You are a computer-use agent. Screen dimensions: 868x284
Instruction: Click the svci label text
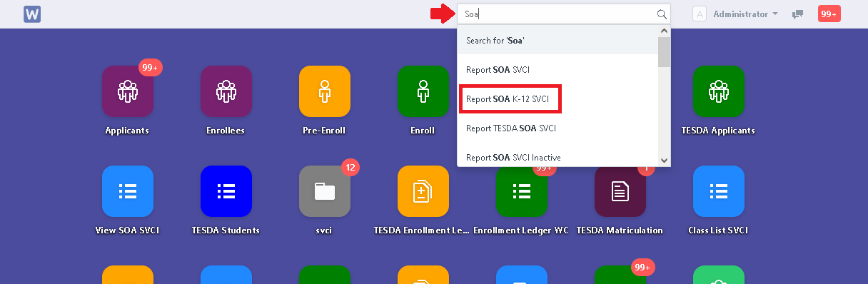pos(325,230)
